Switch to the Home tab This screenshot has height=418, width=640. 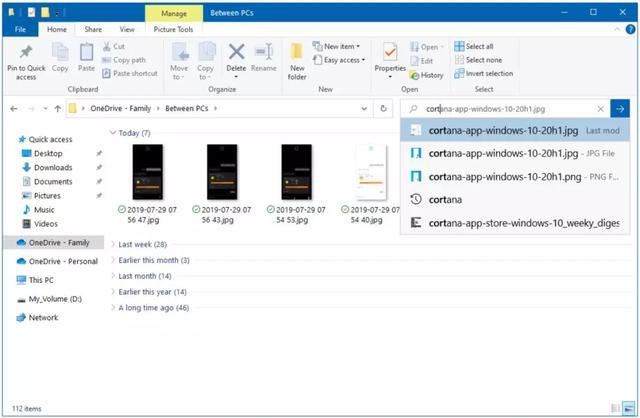(x=57, y=29)
